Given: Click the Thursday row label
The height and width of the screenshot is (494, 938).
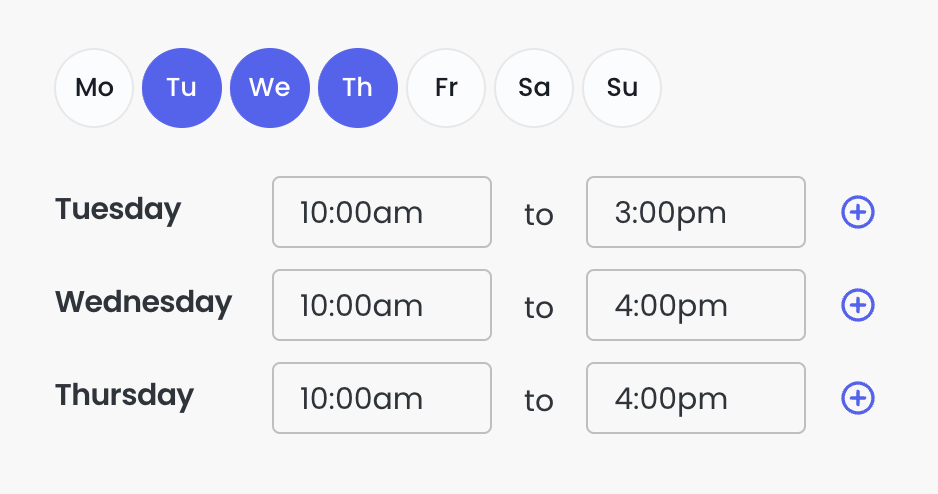Looking at the screenshot, I should tap(124, 396).
